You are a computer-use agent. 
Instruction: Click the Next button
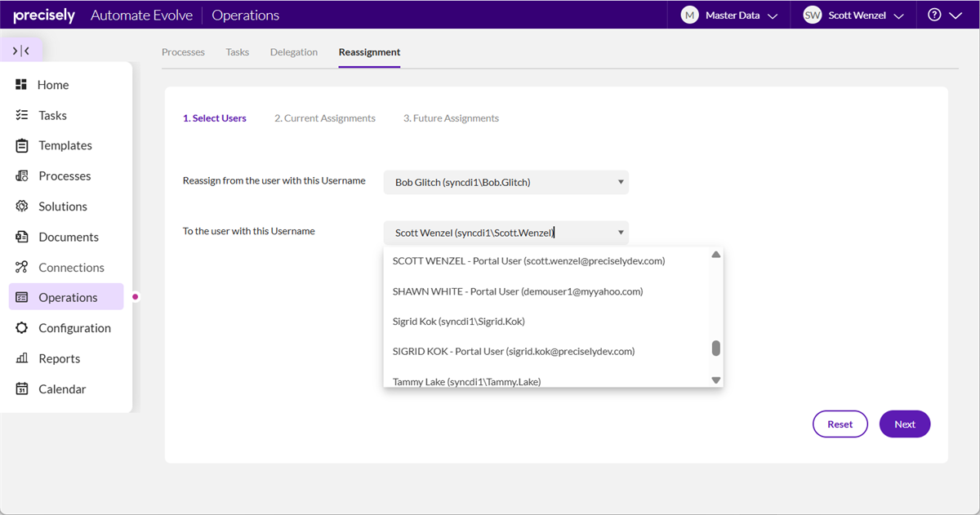point(904,424)
